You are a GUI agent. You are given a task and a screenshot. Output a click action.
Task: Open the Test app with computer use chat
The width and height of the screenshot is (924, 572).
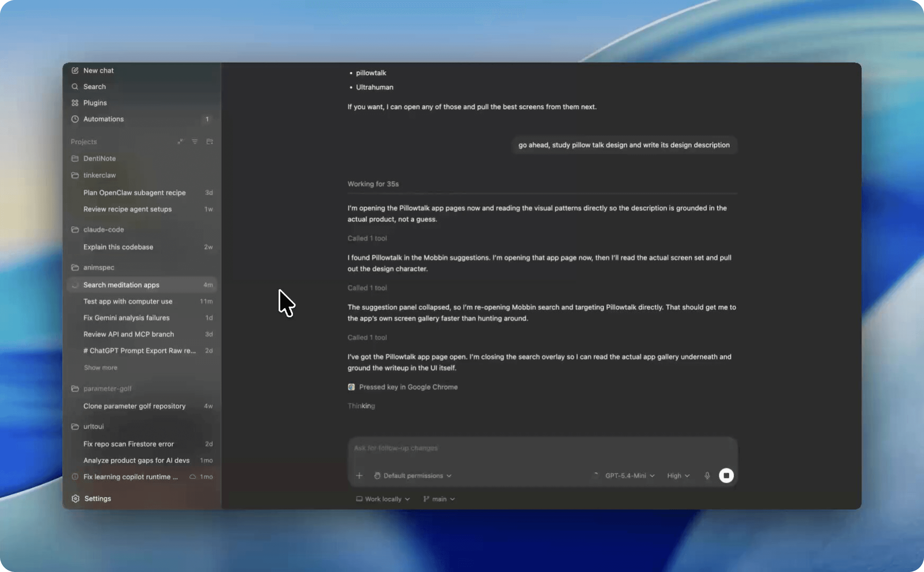128,302
